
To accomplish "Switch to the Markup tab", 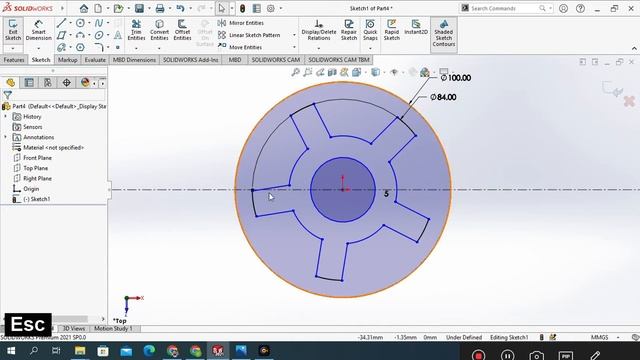I will pyautogui.click(x=67, y=60).
